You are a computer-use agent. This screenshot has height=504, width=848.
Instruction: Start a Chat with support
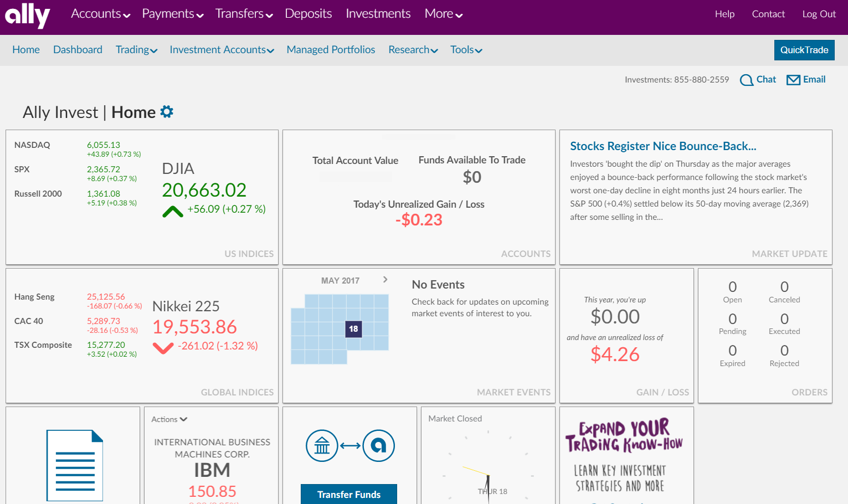point(758,80)
